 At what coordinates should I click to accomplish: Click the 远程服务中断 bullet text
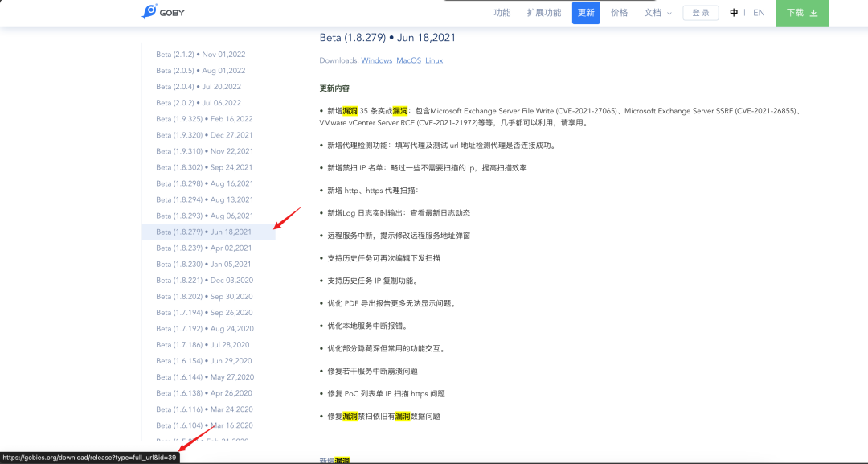point(399,236)
